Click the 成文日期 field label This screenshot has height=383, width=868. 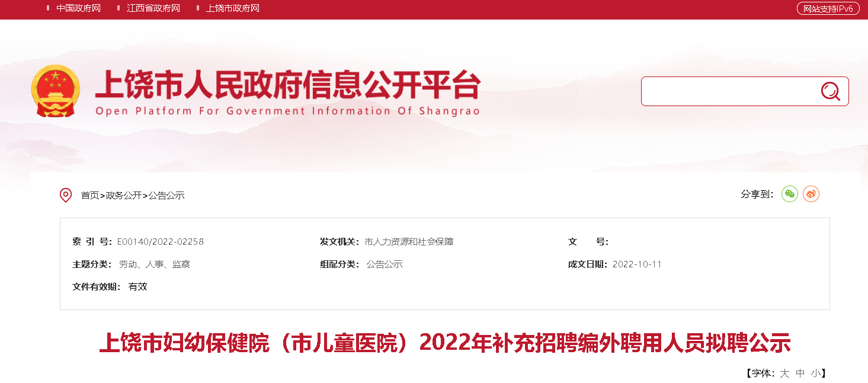[x=588, y=264]
